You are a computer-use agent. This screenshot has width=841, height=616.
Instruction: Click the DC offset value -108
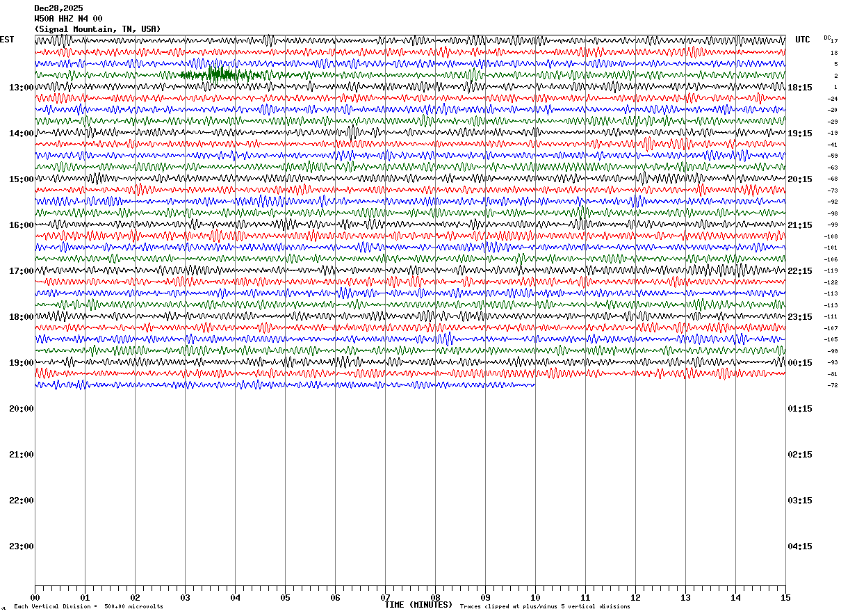[832, 236]
